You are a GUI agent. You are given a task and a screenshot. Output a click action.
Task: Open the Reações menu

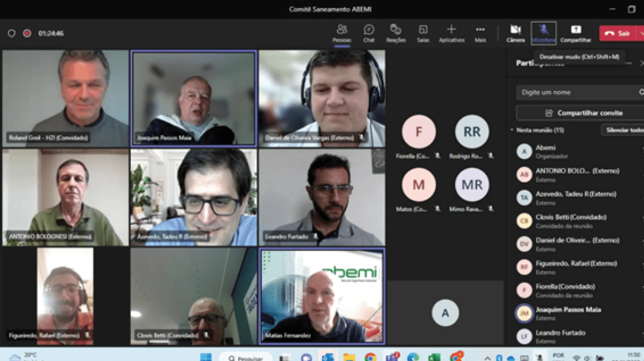coord(396,33)
